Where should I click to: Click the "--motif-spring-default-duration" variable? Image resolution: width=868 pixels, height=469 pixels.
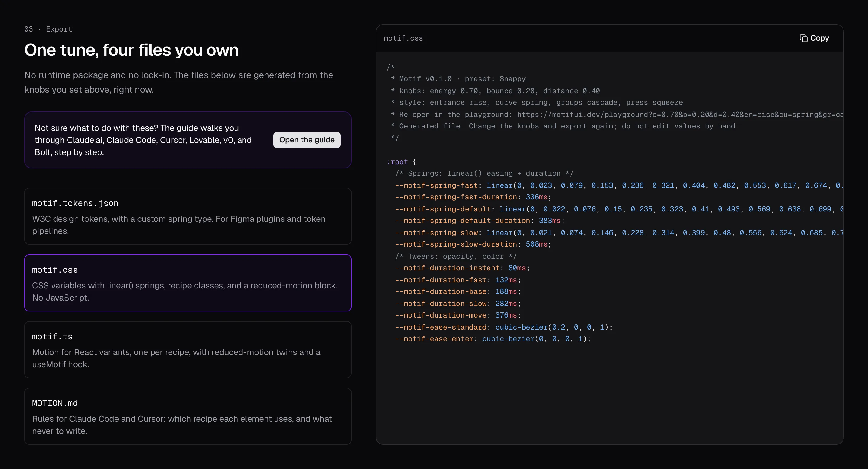click(462, 221)
